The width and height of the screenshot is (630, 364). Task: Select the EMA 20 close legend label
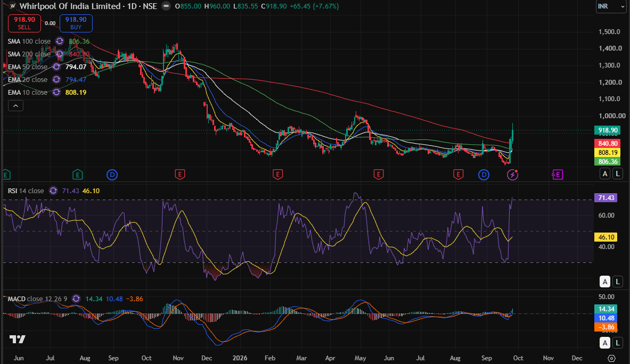(28, 79)
